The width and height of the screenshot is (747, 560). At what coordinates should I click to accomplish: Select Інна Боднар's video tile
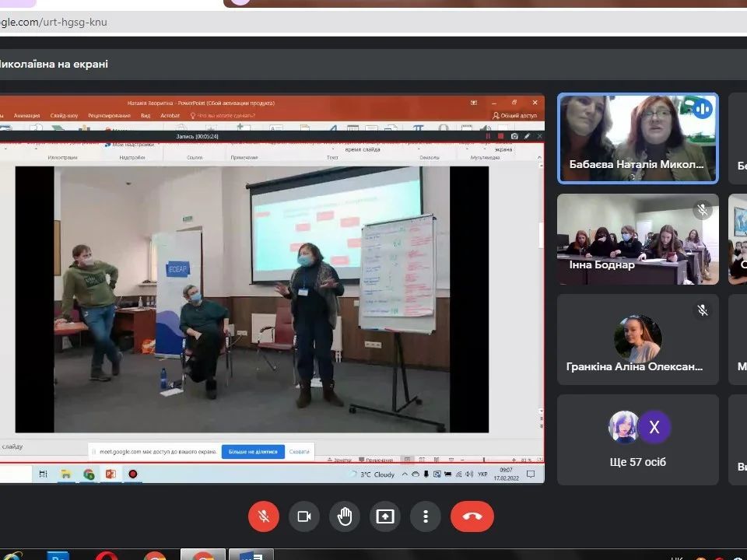pos(637,239)
